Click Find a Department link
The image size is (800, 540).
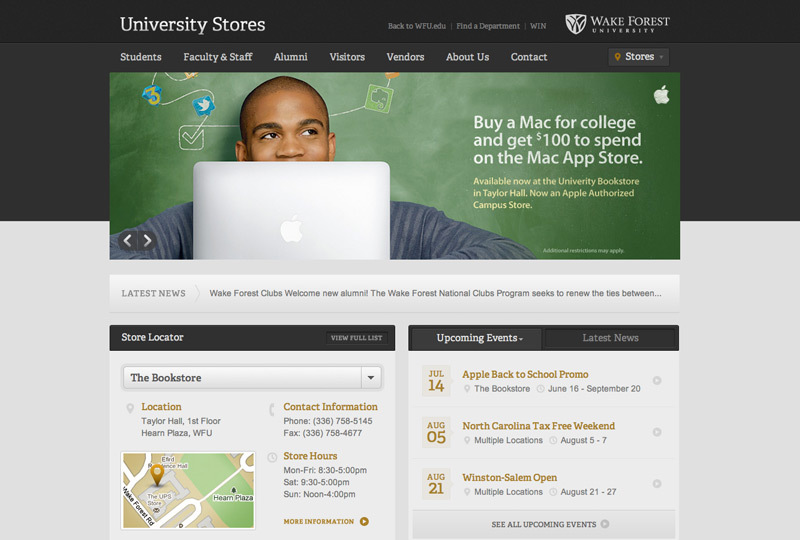click(x=488, y=26)
